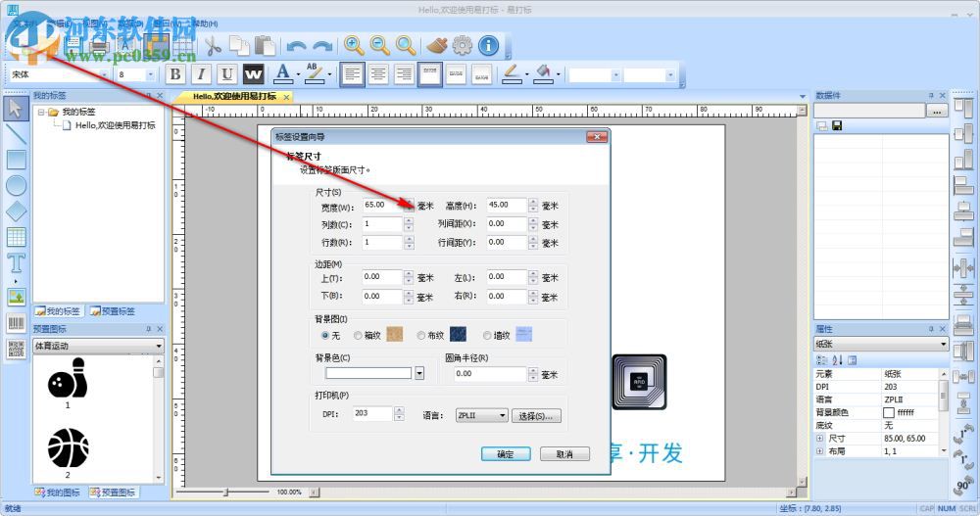
Task: Click the Zoom in magnifier icon
Action: click(x=354, y=45)
